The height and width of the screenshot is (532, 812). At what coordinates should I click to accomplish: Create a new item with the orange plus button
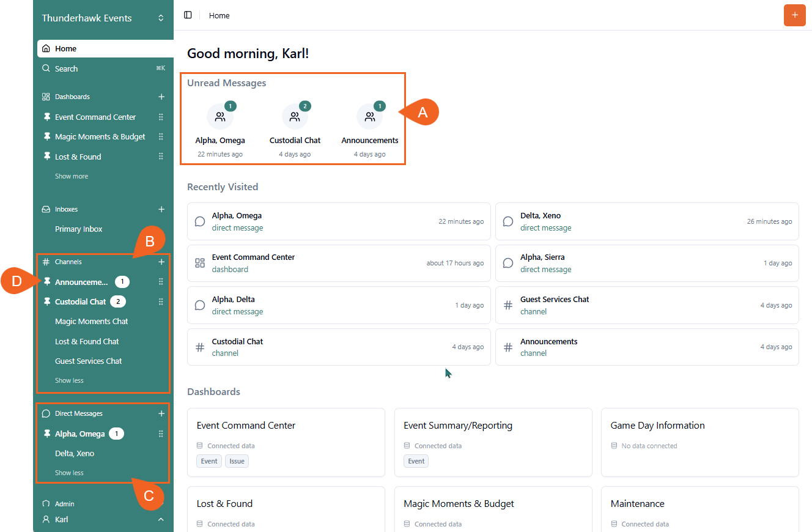tap(794, 15)
